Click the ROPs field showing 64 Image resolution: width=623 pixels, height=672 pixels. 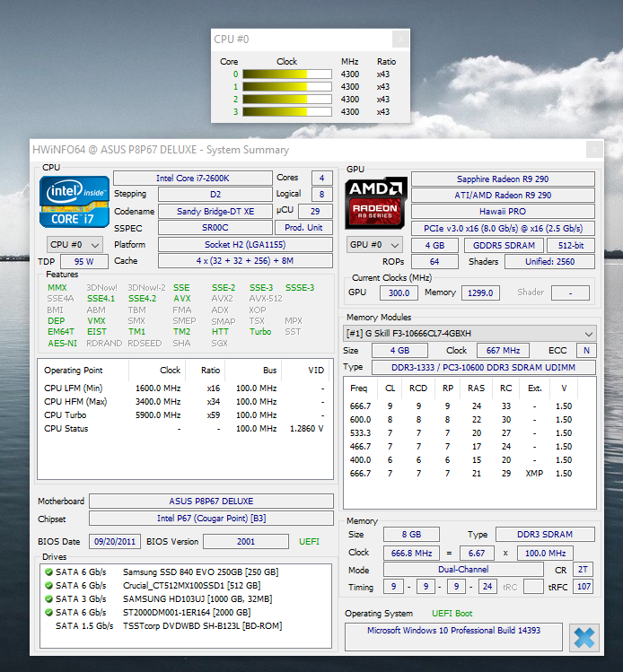(x=434, y=261)
